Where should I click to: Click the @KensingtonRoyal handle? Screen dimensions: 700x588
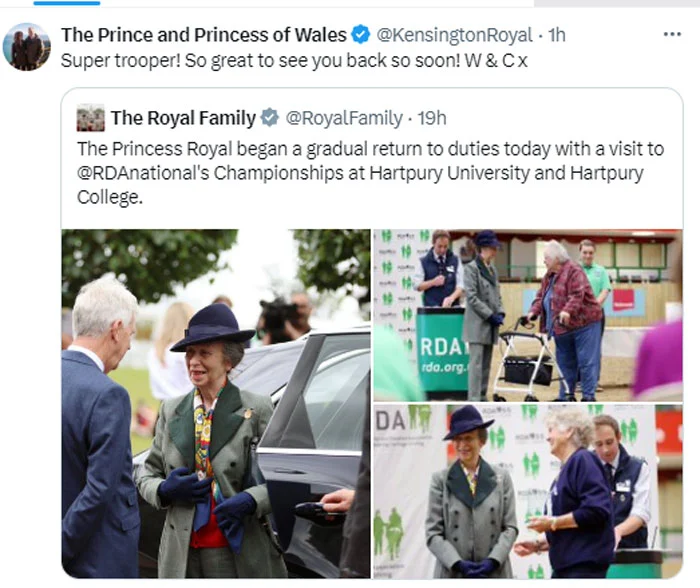pyautogui.click(x=454, y=35)
